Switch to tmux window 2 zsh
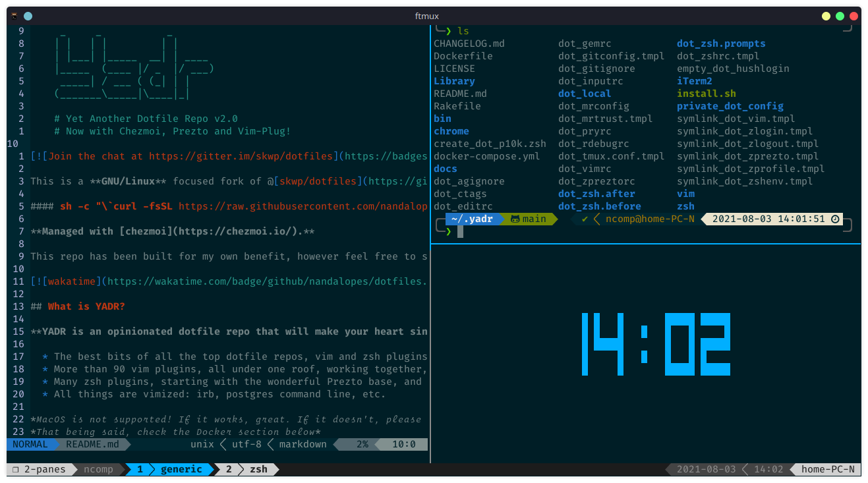Screen dimensions: 868x483 (246, 469)
